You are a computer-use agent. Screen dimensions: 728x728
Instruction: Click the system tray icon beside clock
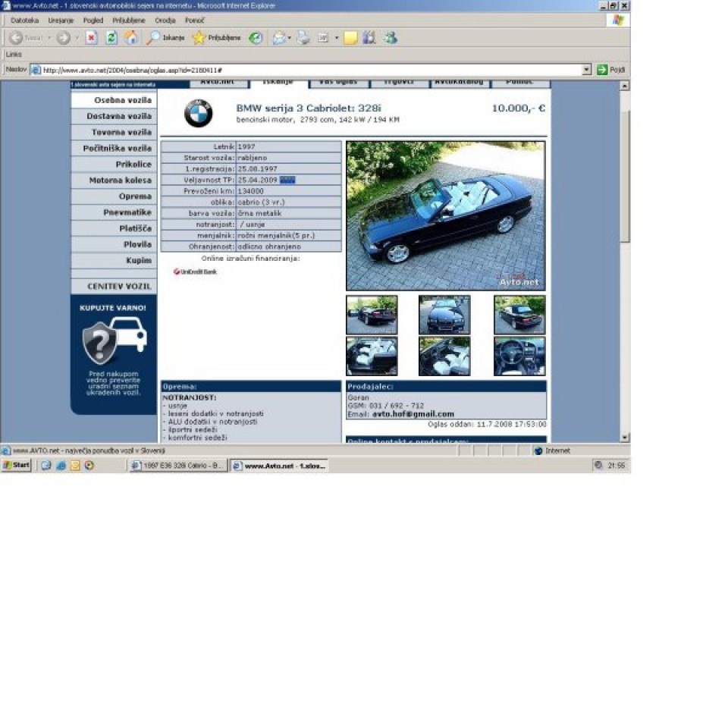tap(598, 465)
